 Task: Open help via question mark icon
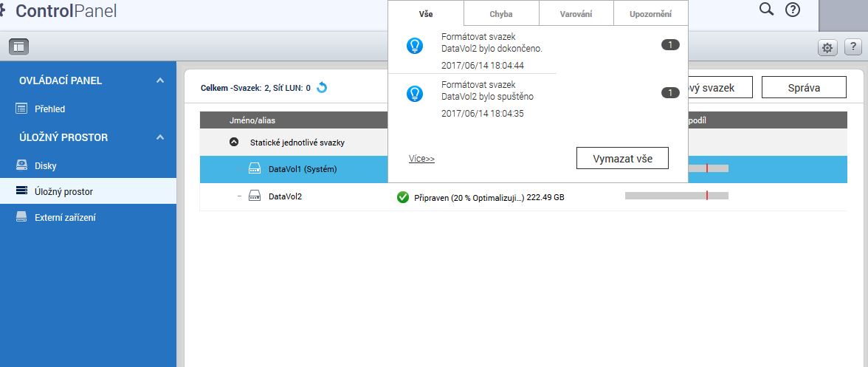click(793, 10)
